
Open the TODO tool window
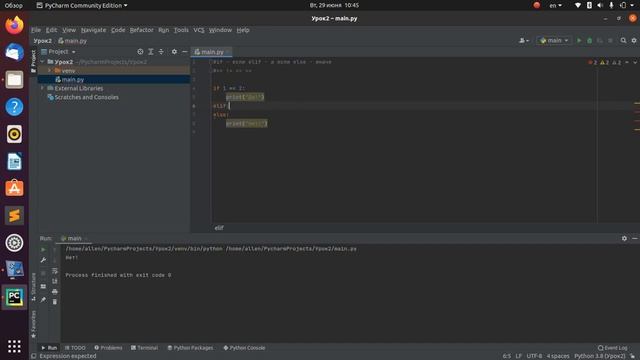click(x=75, y=348)
